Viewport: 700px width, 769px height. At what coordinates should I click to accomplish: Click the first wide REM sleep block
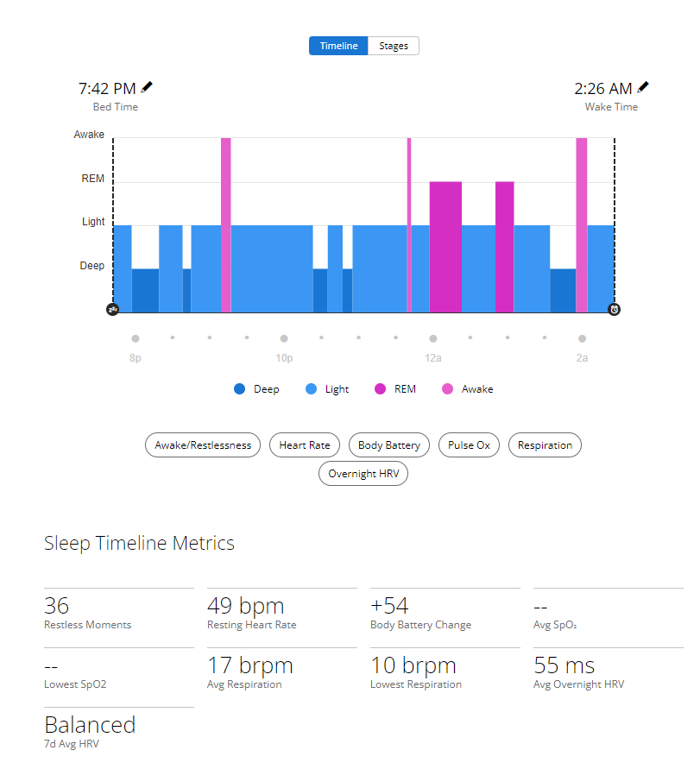point(445,246)
